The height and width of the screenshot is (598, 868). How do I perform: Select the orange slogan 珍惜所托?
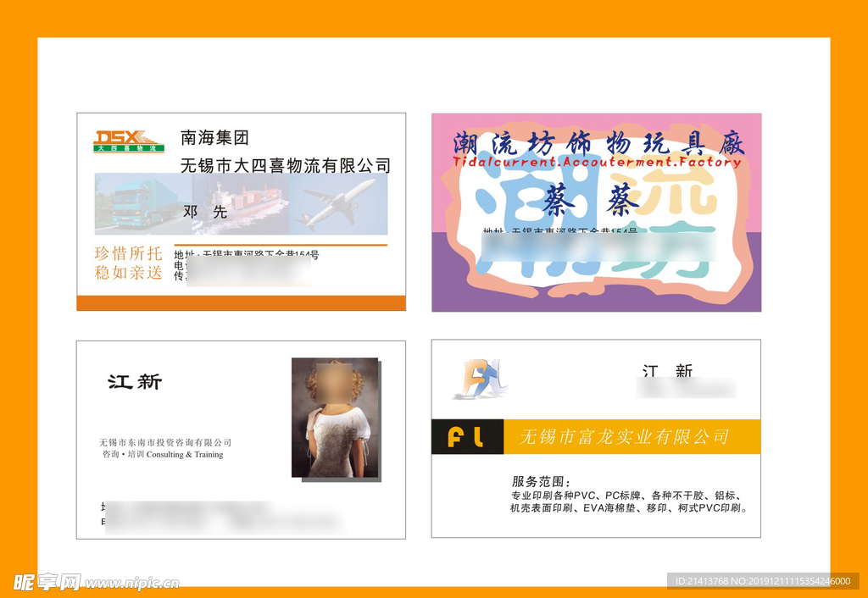129,253
